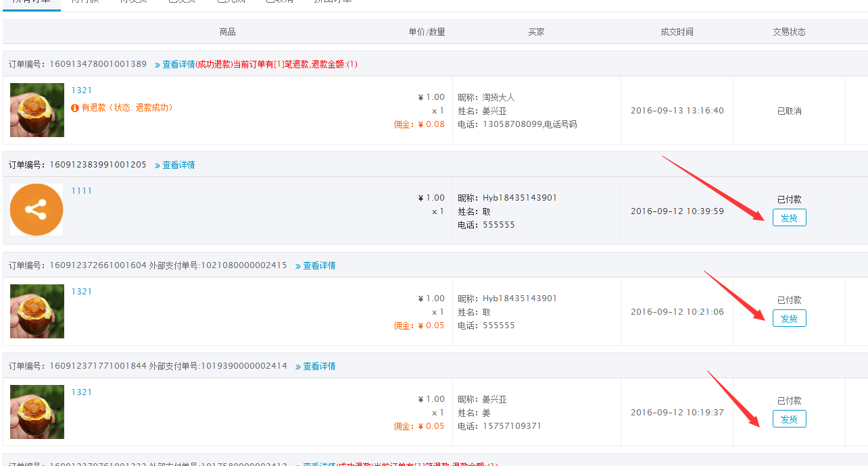Image resolution: width=868 pixels, height=466 pixels.
Task: Click deal time 2016-09-12 10:19:37
Action: point(677,413)
